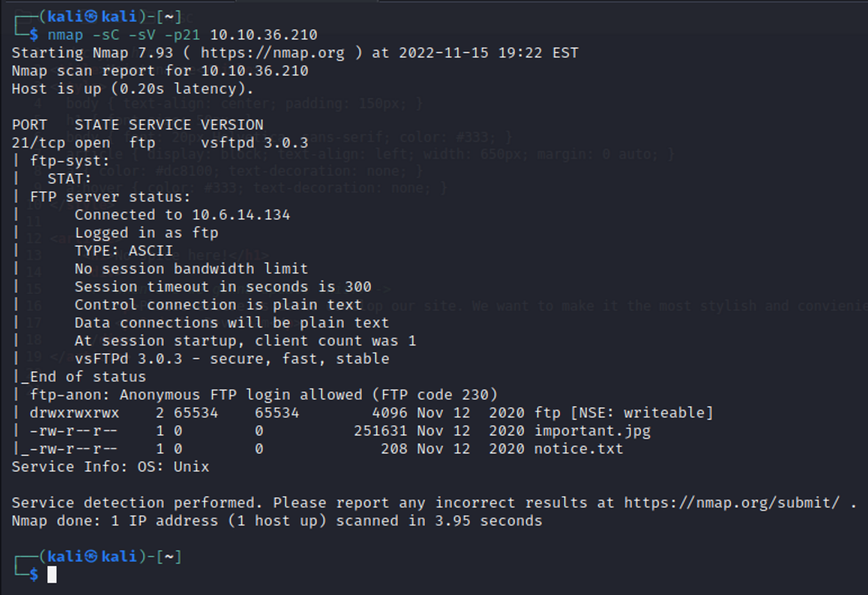Click the TYPE: ASCII status line
This screenshot has height=595, width=868.
(x=124, y=251)
